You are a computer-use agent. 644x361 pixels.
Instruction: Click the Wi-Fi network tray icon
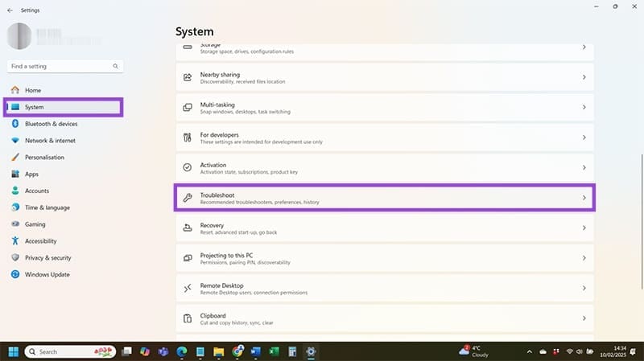[570, 351]
